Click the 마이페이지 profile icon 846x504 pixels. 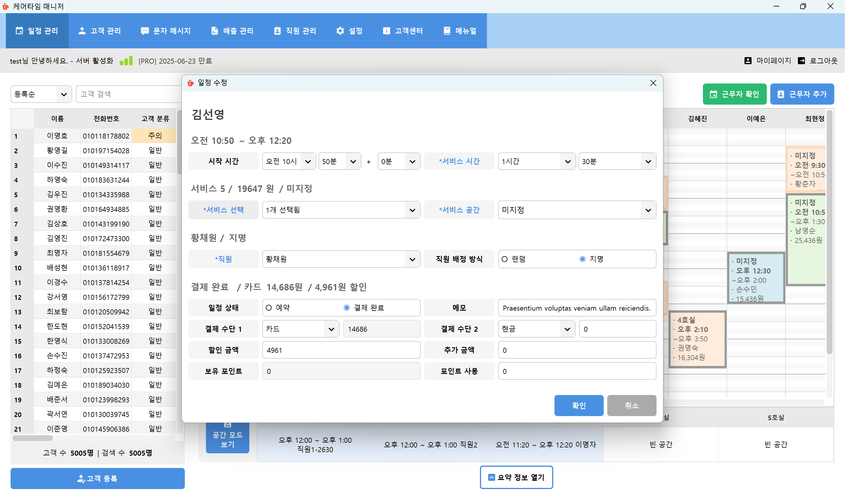[x=747, y=60]
